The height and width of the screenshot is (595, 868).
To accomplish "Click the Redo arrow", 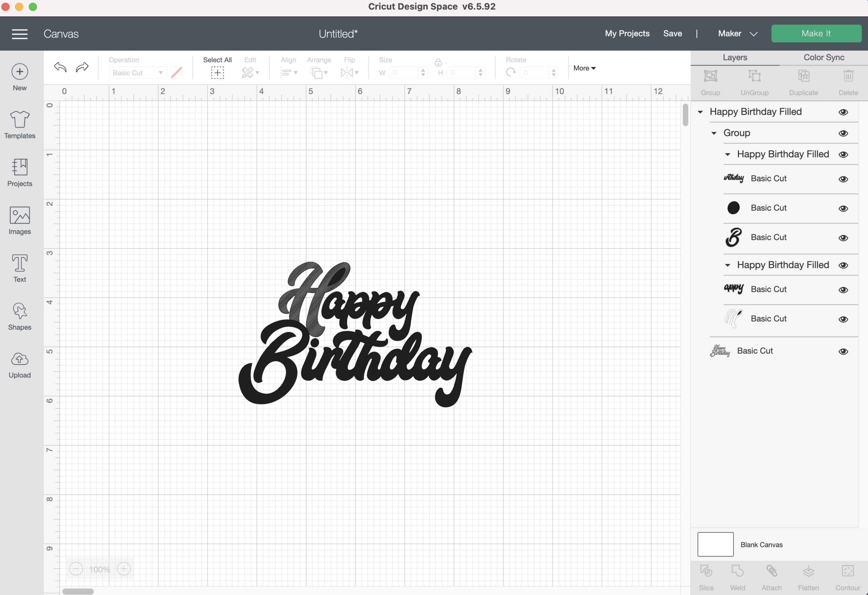I will click(x=82, y=67).
